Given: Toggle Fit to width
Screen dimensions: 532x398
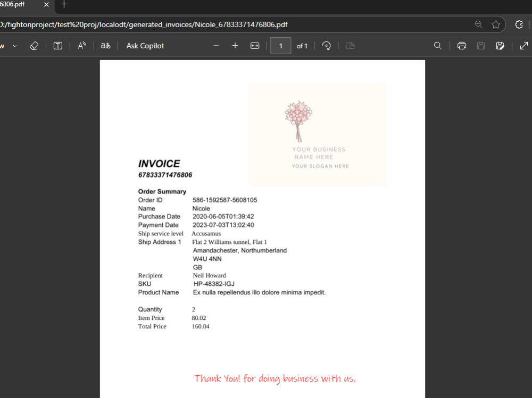Looking at the screenshot, I should (x=255, y=46).
